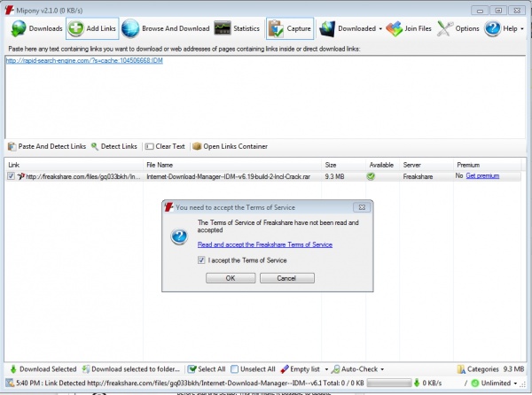Image resolution: width=532 pixels, height=395 pixels.
Task: Expand the Auto-Check dropdown arrow
Action: pyautogui.click(x=382, y=369)
